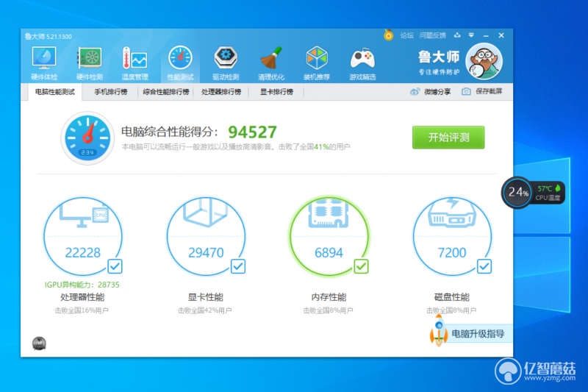Click the 磁盘性能 circle with score 7200
The image size is (588, 392).
452,237
